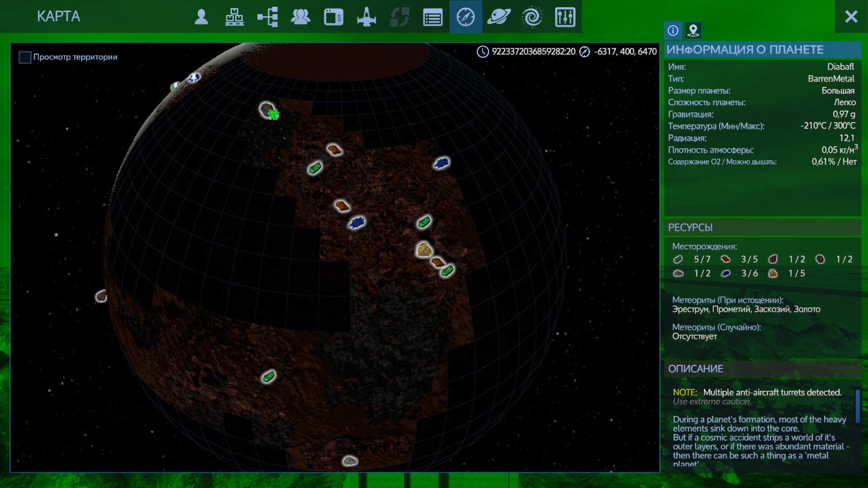This screenshot has width=868, height=488.
Task: Switch to planet info tab button
Action: point(673,30)
